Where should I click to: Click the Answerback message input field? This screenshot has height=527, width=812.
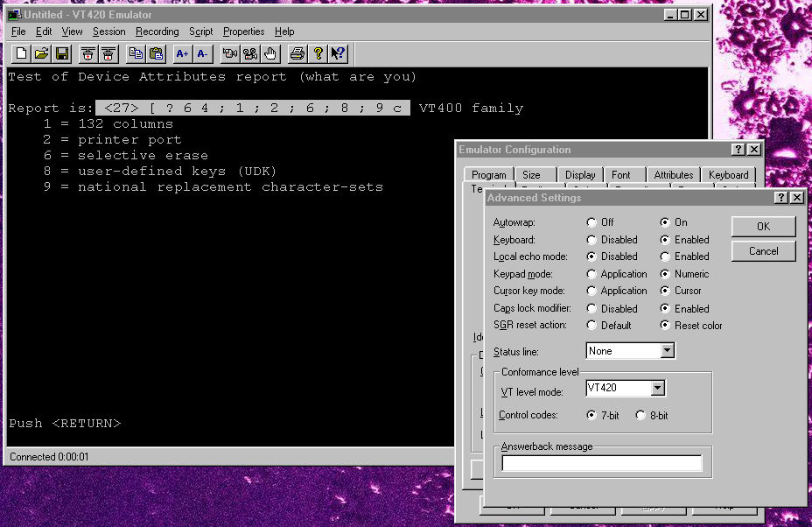602,463
